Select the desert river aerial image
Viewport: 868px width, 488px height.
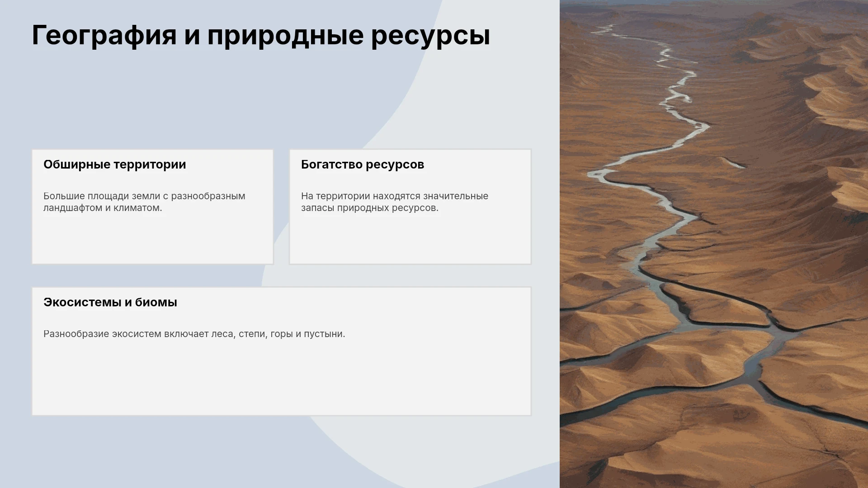coord(714,244)
